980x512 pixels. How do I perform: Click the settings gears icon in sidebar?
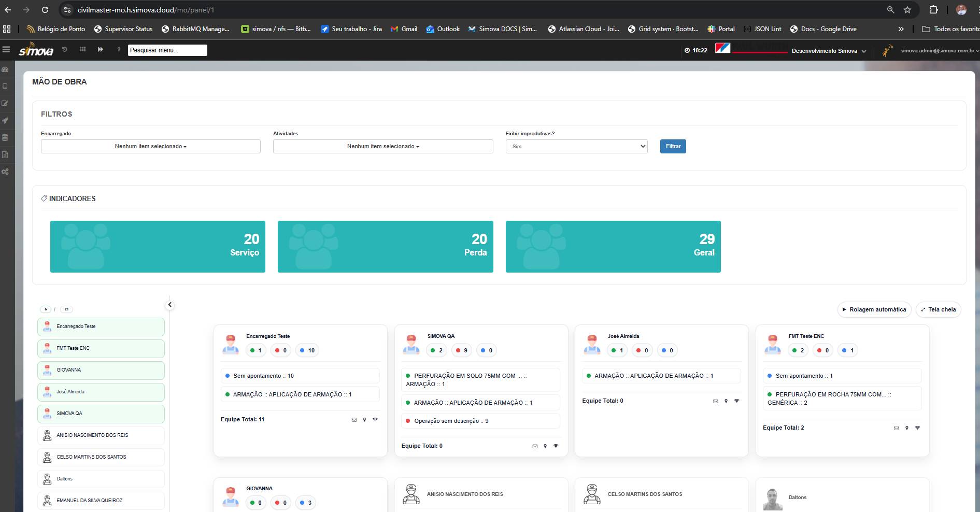(x=5, y=172)
